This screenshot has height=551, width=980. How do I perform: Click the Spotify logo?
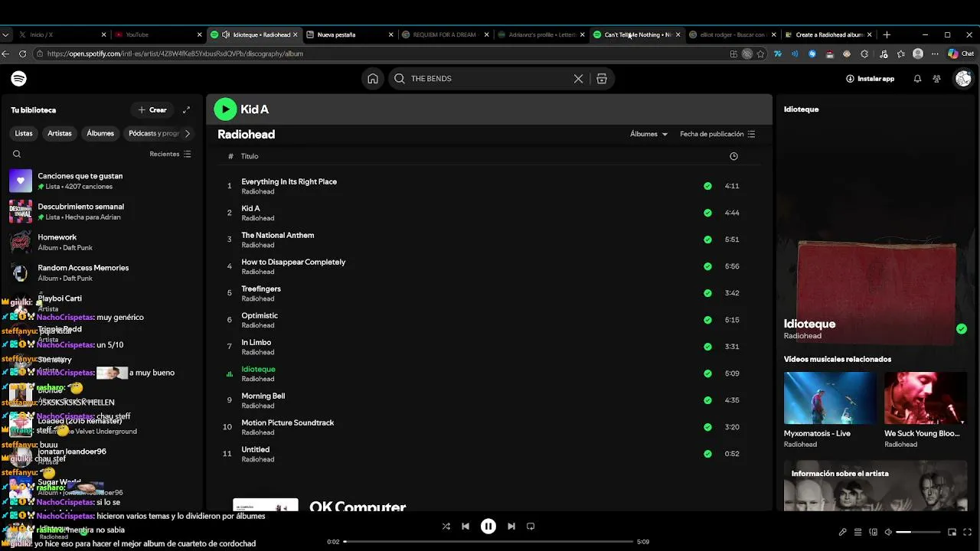19,78
